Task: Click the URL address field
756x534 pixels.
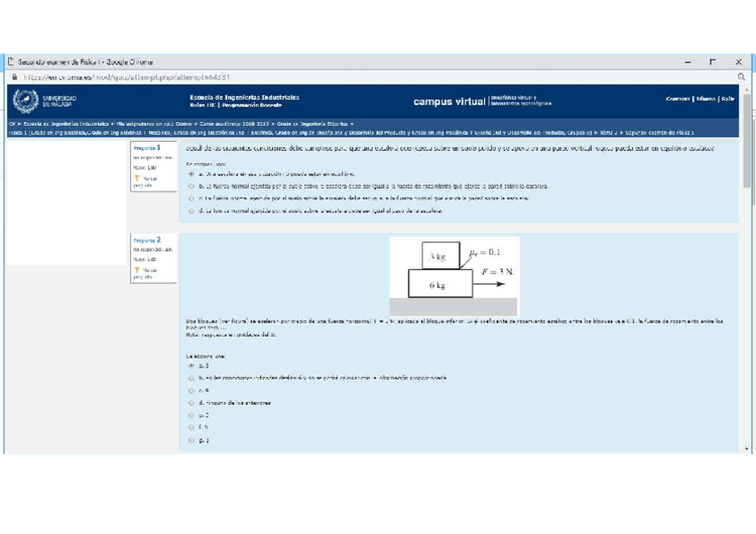Action: tap(127, 77)
